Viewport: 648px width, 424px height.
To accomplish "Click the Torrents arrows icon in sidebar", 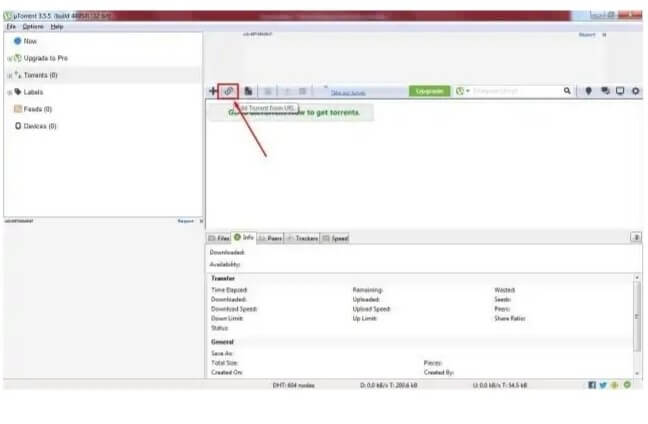I will tap(18, 75).
